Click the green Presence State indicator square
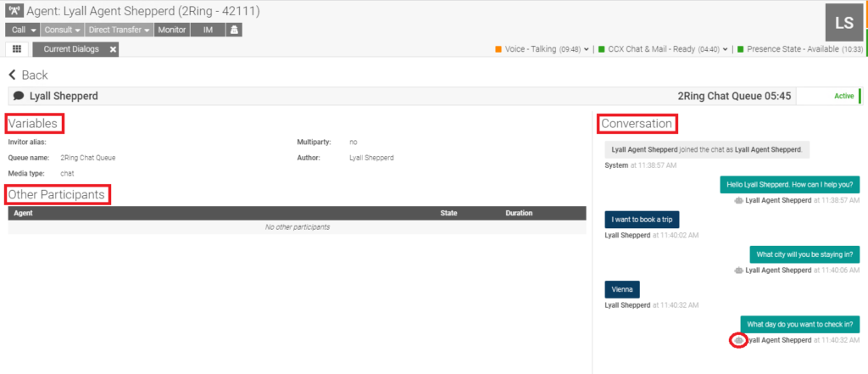 (740, 49)
